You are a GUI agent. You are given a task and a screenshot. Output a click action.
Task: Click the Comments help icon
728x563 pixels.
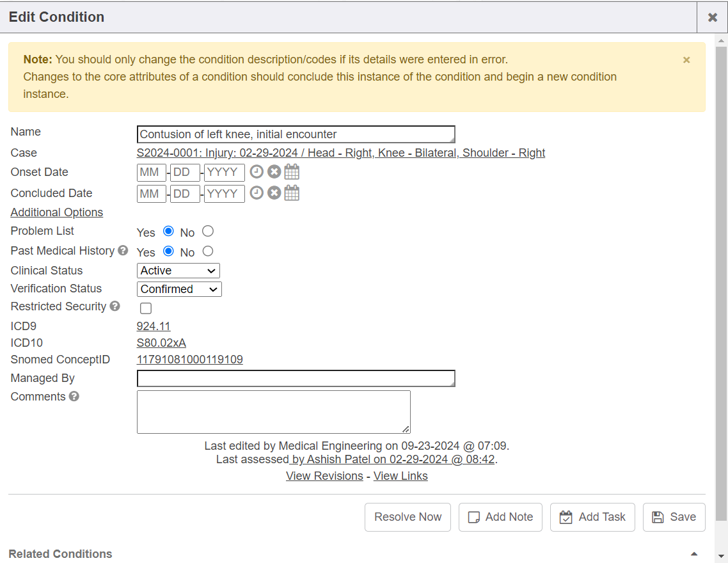[x=74, y=397]
